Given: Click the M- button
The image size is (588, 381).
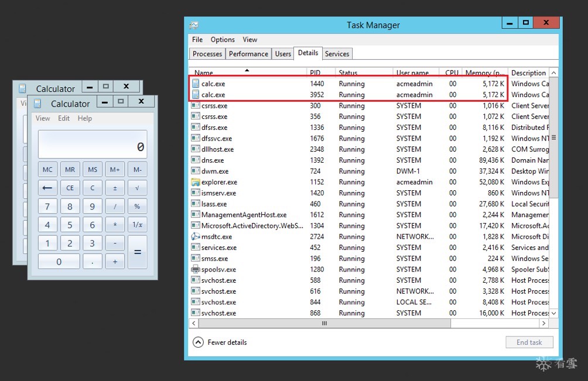Looking at the screenshot, I should pyautogui.click(x=137, y=169).
